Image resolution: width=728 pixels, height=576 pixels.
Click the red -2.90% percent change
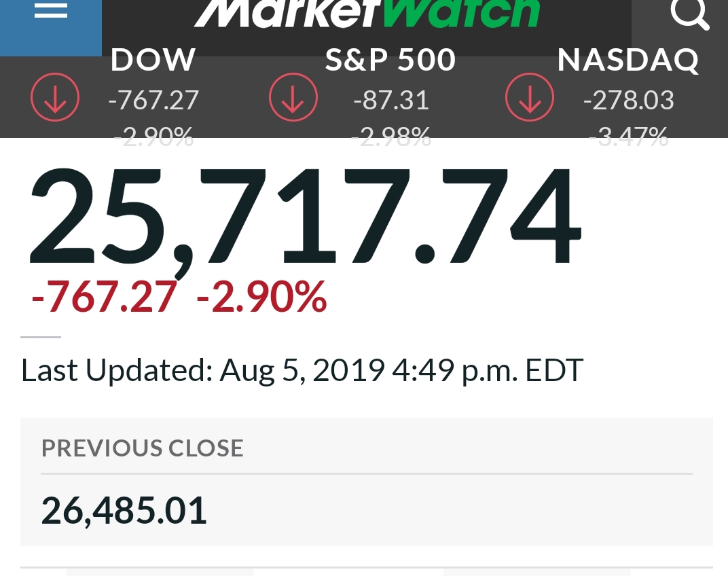(x=262, y=298)
